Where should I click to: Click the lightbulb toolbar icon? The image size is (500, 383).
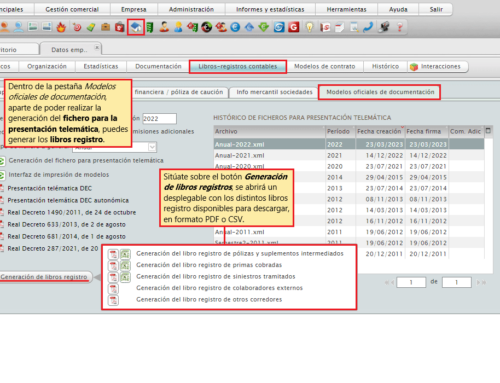coord(310,27)
